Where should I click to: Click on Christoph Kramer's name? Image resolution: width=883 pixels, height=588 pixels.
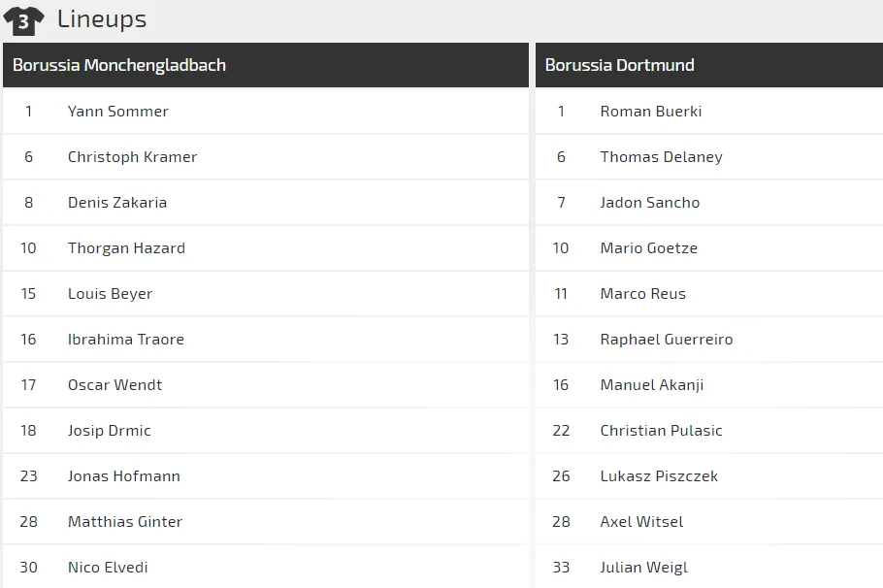tap(132, 157)
